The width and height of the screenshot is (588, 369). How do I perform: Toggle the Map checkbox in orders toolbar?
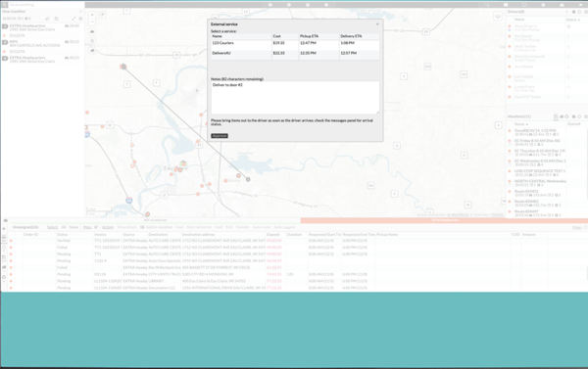tap(96, 227)
